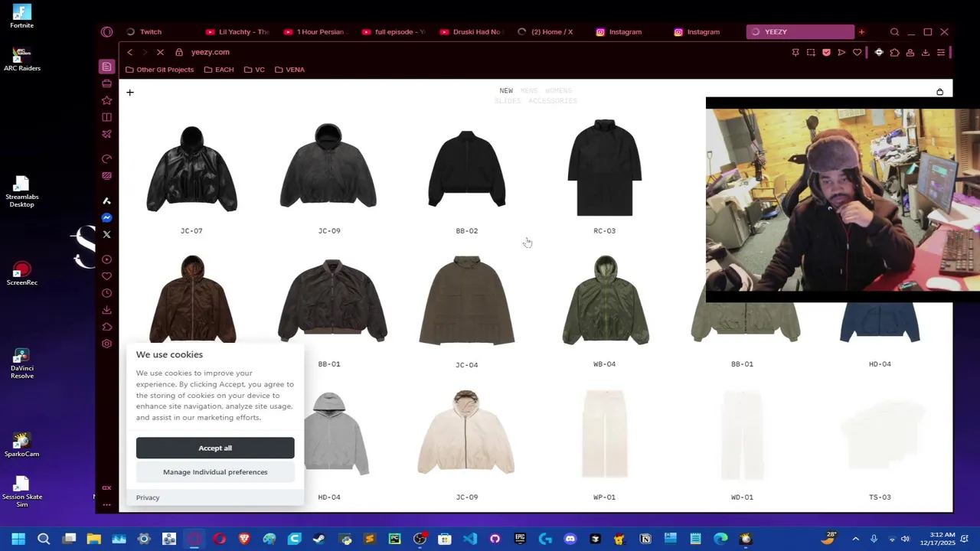Switch to the Lil Yachty YouTube tab

(x=237, y=31)
